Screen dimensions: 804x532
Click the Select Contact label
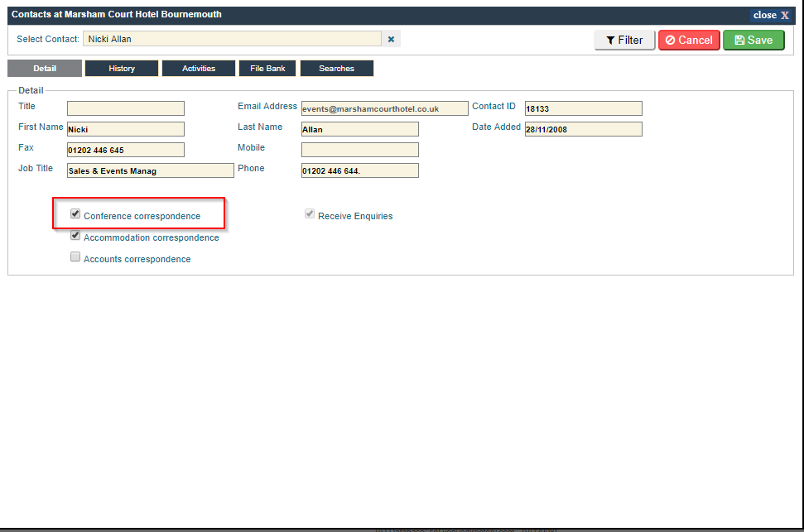coord(48,39)
